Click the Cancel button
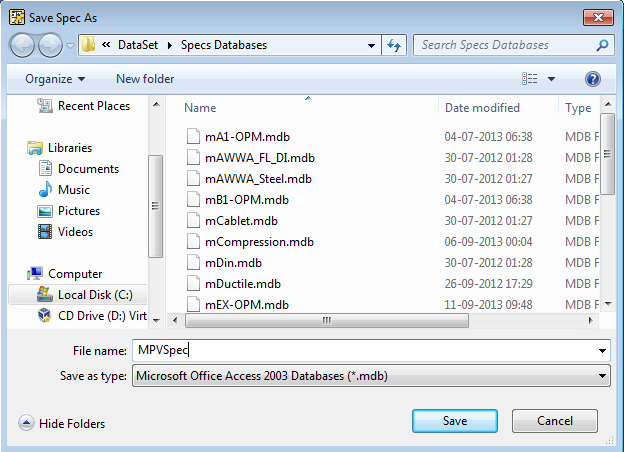 click(555, 421)
